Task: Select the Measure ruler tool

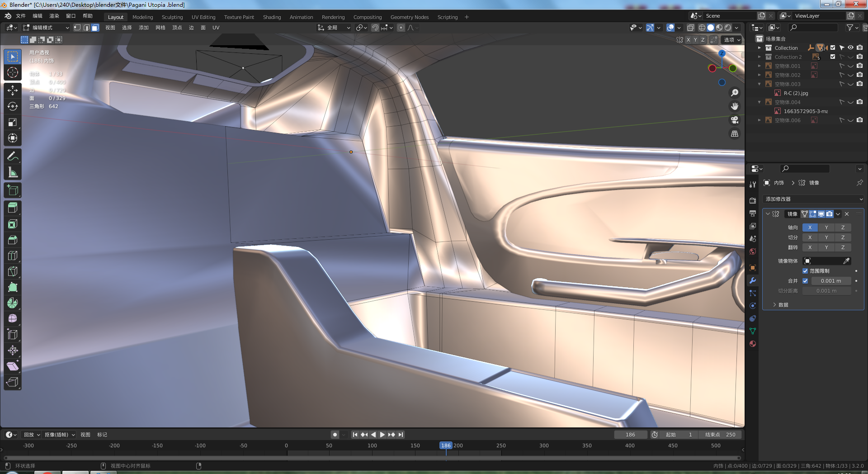Action: [x=13, y=172]
